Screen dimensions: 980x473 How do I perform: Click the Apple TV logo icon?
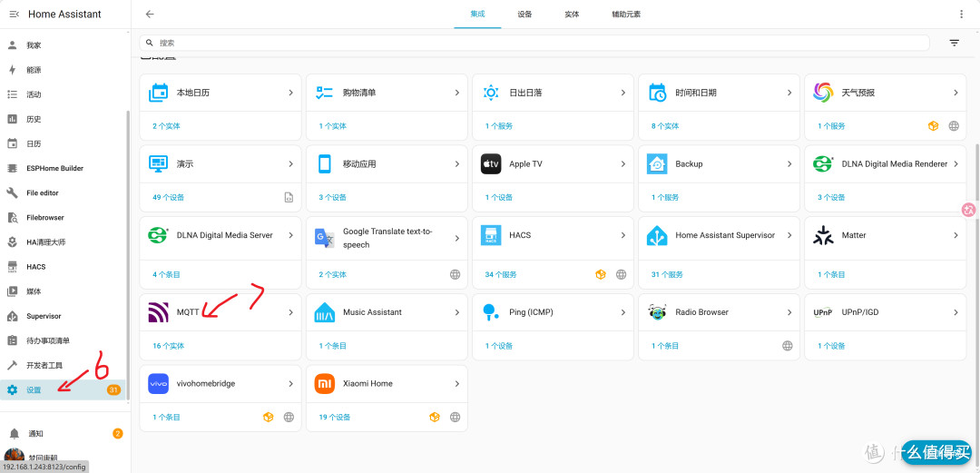(x=491, y=164)
